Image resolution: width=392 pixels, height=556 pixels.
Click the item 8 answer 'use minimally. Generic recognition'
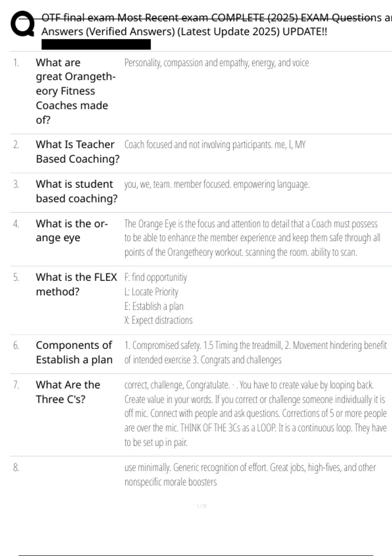[x=250, y=474]
